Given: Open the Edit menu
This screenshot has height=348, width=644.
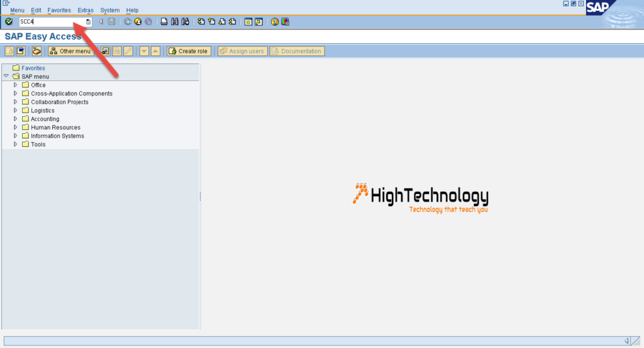Looking at the screenshot, I should click(x=36, y=10).
